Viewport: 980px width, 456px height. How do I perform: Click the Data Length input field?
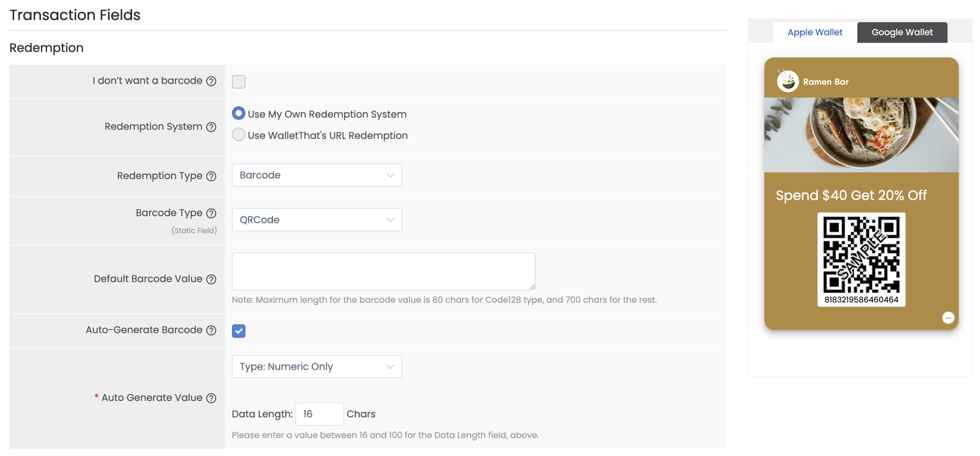[x=319, y=414]
